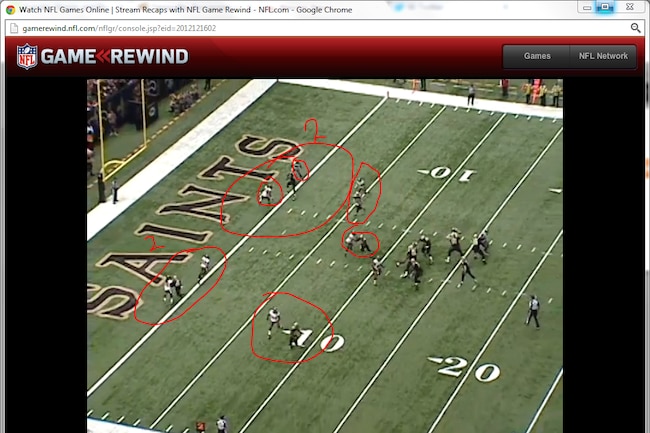The width and height of the screenshot is (650, 433).
Task: Click the Game Rewind logo text
Action: [114, 57]
